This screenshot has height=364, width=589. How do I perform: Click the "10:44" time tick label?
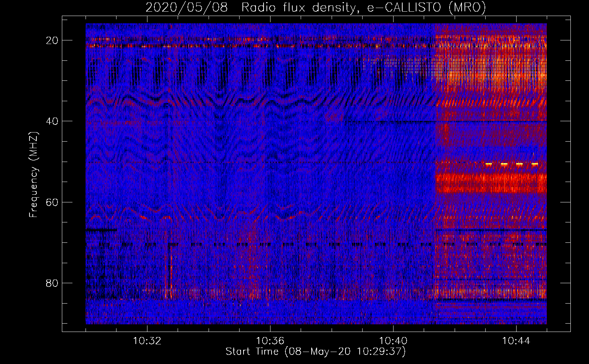[516, 341]
